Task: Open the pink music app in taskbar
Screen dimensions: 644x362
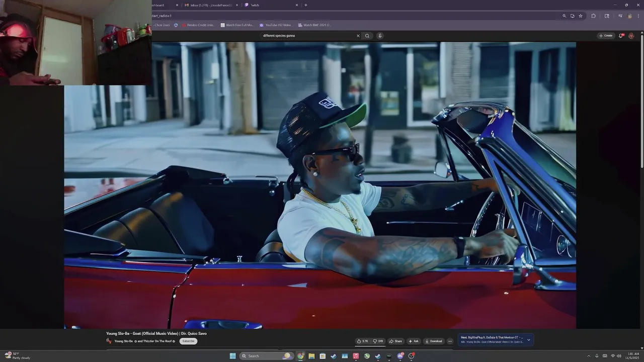Action: (356, 356)
